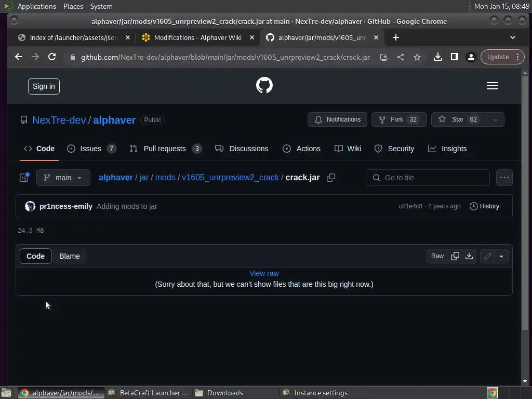532x399 pixels.
Task: Click the disabled pencil edit icon
Action: coord(487,256)
